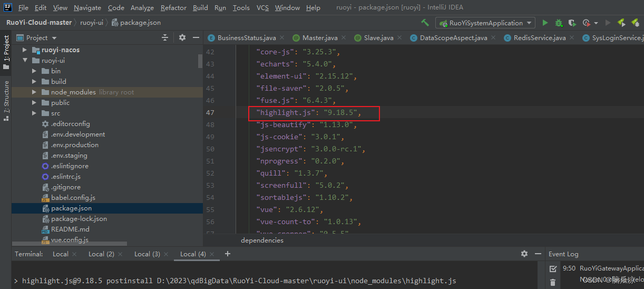Expand the public folder

[x=34, y=102]
